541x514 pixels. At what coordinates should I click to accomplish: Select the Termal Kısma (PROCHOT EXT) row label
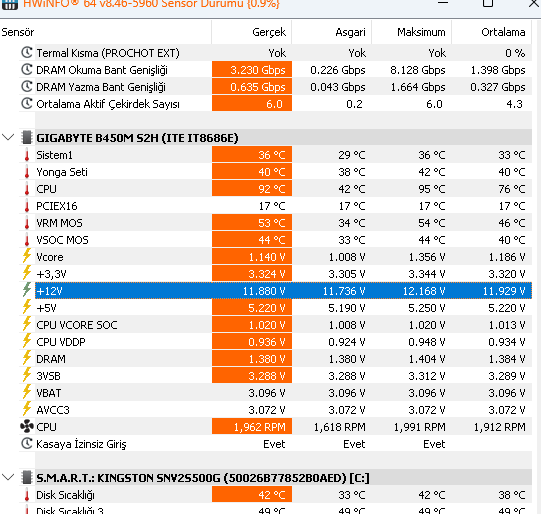(108, 53)
